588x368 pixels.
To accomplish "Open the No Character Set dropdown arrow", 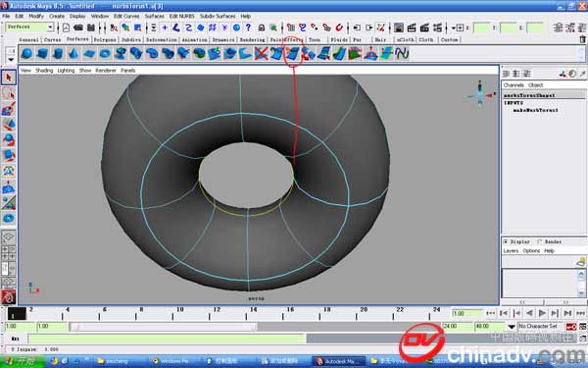I will point(512,327).
